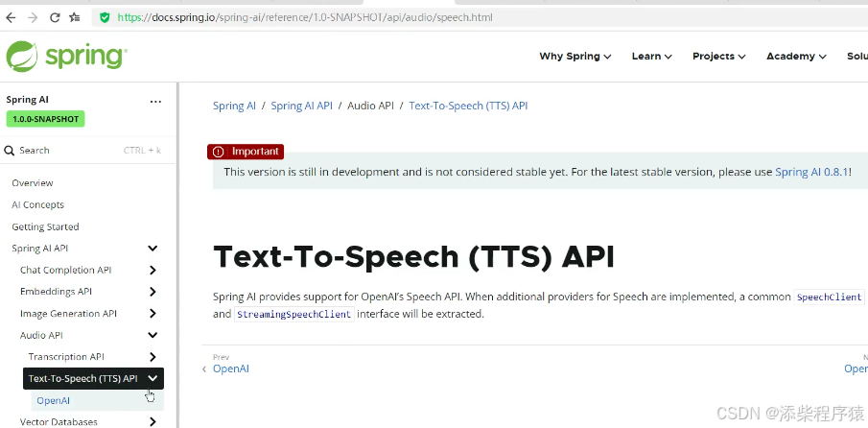Click the browser forward arrow

33,17
